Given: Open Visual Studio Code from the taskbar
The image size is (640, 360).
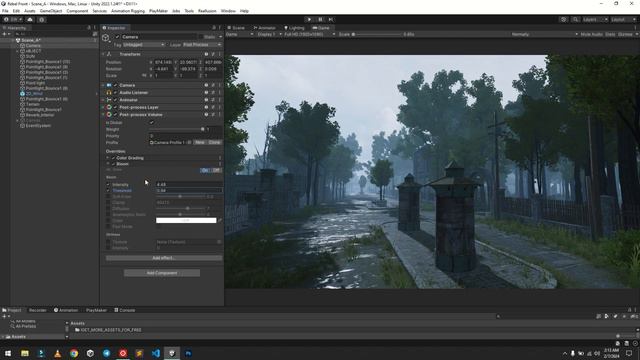Looking at the screenshot, I should [156, 353].
